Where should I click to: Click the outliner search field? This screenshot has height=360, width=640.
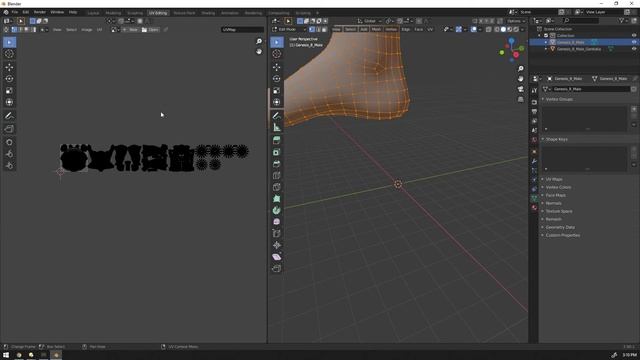(x=580, y=20)
